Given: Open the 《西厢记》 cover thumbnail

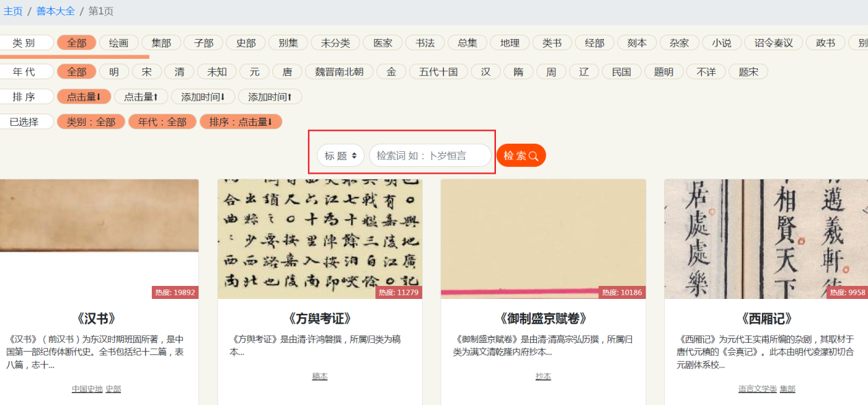Looking at the screenshot, I should click(766, 239).
